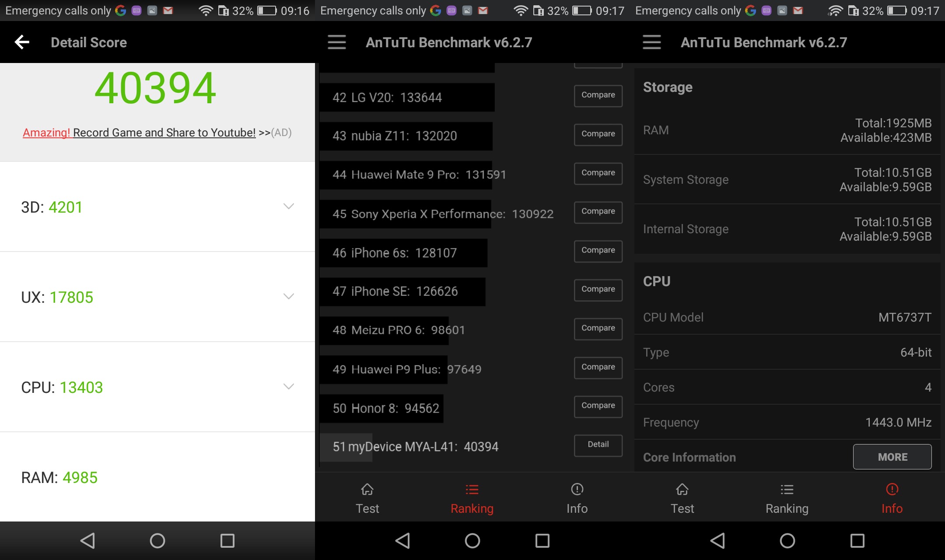This screenshot has height=560, width=945.
Task: Tap purple message icon in Info status bar
Action: pyautogui.click(x=766, y=10)
